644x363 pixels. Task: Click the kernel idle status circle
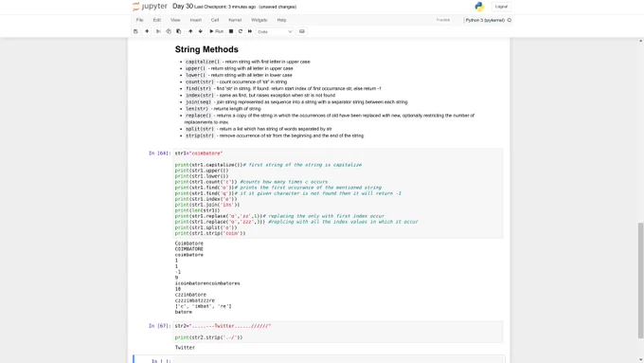pos(510,20)
